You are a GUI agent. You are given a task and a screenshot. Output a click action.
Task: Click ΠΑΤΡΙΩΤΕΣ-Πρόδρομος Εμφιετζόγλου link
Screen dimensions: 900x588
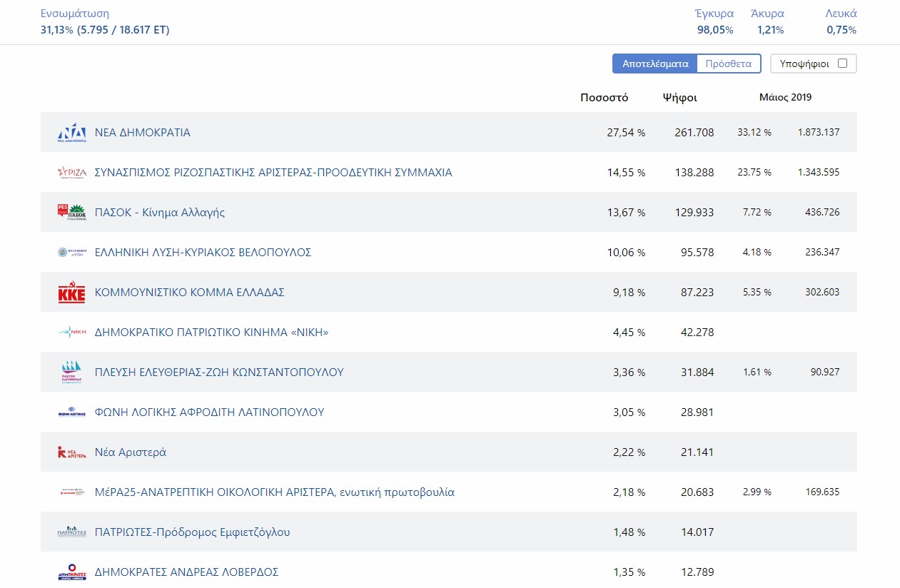click(192, 532)
